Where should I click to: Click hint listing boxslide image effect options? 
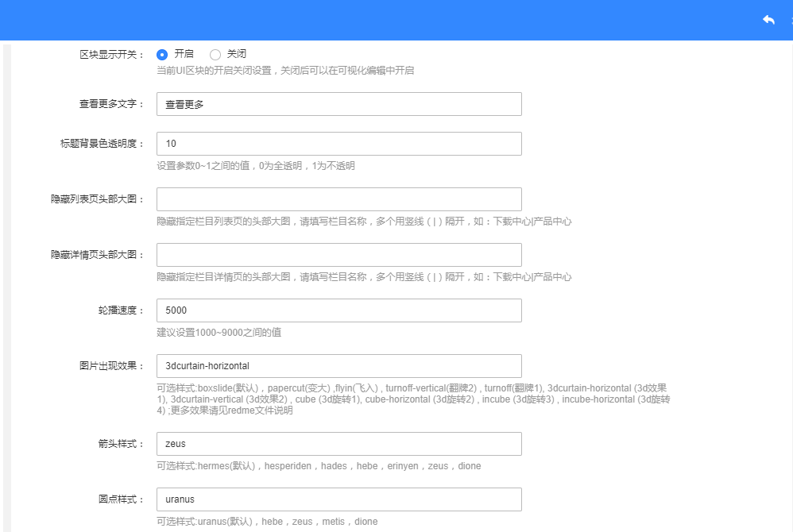tap(413, 399)
